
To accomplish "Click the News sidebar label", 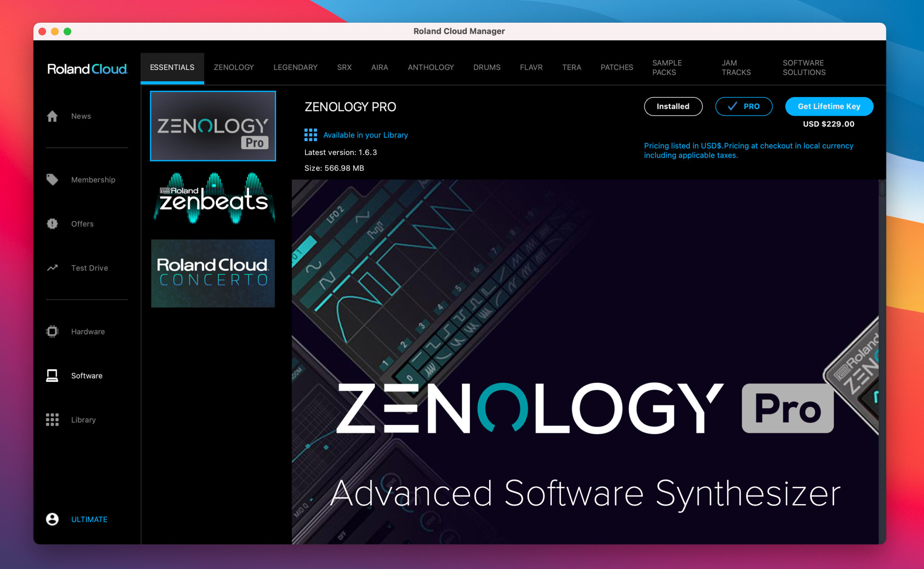I will coord(81,116).
